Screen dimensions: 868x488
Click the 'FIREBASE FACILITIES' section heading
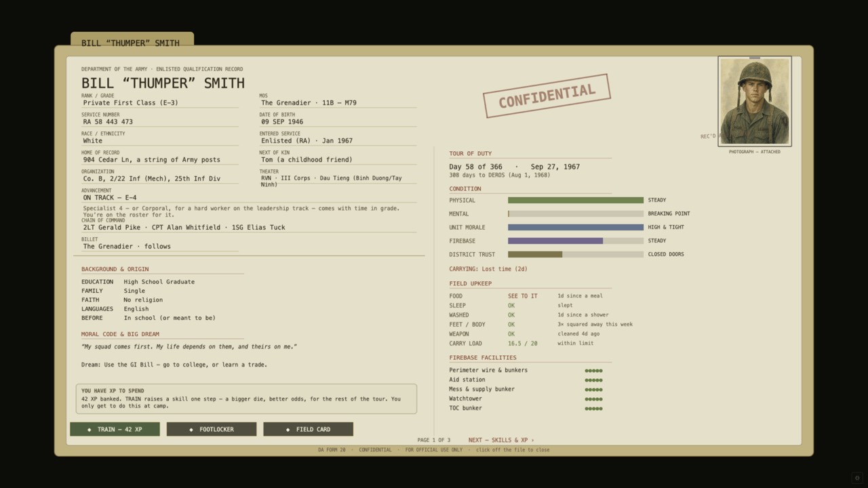pyautogui.click(x=483, y=358)
